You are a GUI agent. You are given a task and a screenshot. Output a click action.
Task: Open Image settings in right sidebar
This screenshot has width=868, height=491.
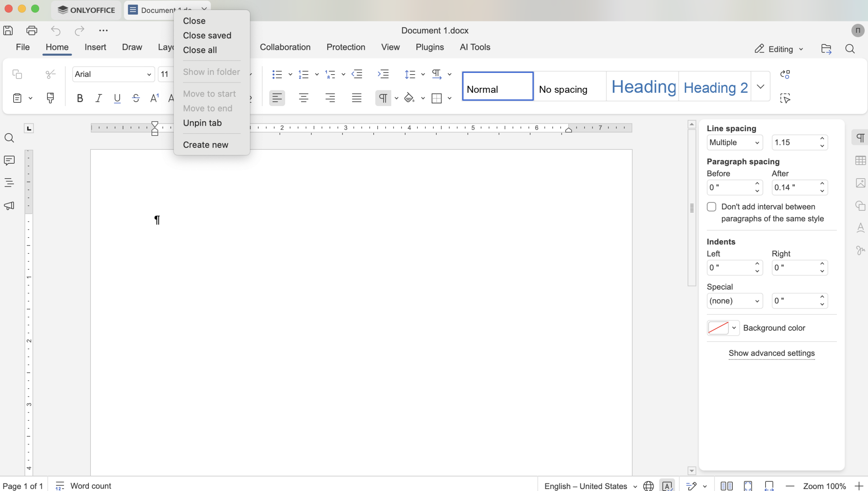(x=861, y=183)
